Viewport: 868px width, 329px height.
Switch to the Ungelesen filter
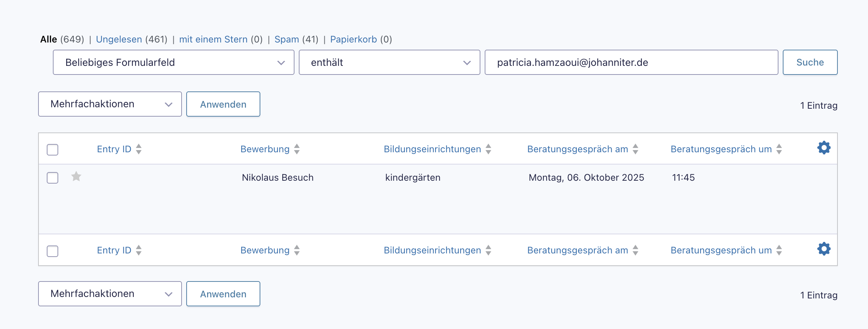(x=119, y=39)
